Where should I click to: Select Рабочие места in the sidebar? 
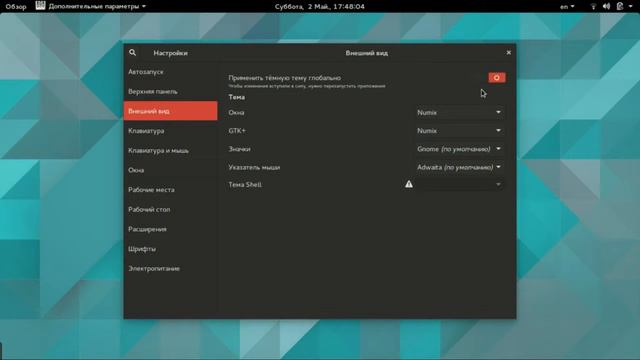tap(170, 189)
